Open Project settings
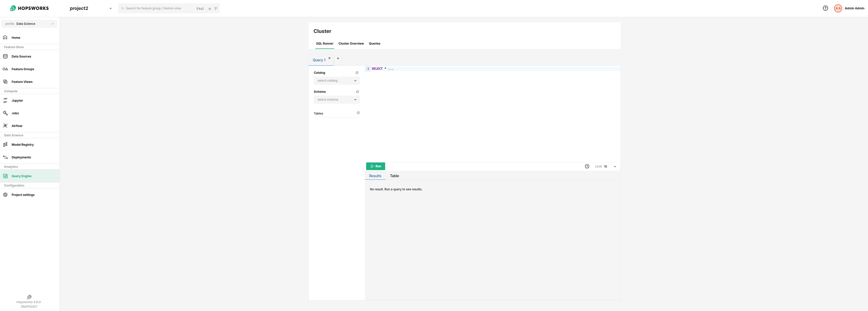 coord(23,195)
